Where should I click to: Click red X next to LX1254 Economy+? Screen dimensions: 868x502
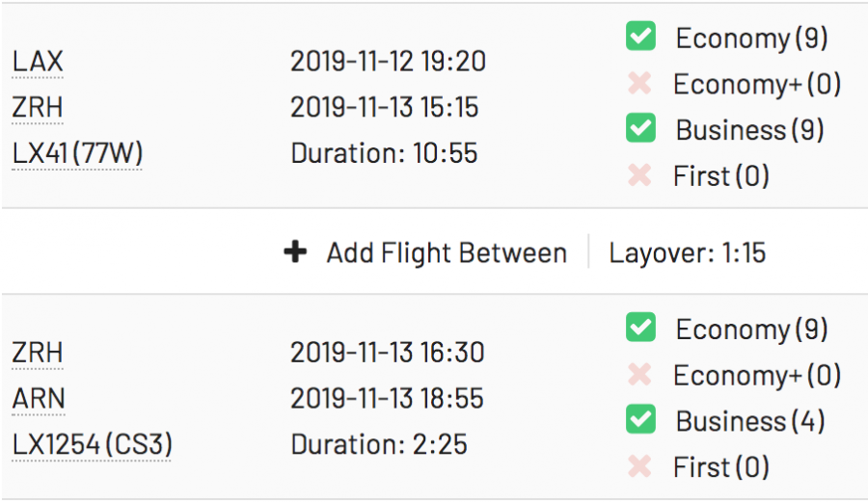(x=639, y=375)
